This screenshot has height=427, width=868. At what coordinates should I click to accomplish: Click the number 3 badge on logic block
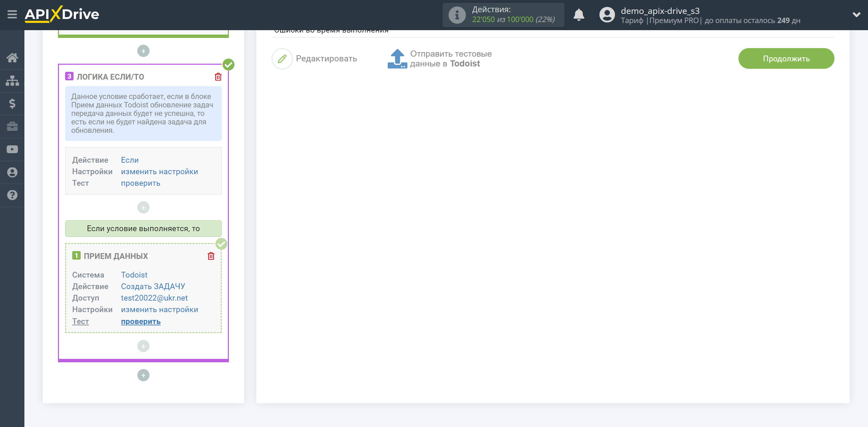pos(69,76)
